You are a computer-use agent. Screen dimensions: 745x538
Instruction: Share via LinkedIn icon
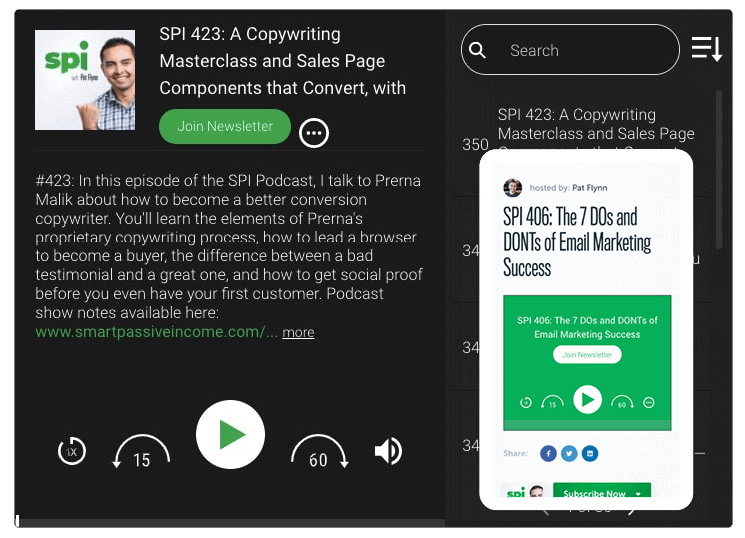pyautogui.click(x=590, y=453)
